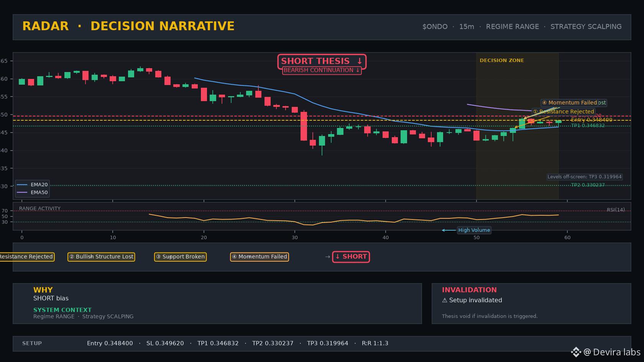Click the 15m timeframe in the header
This screenshot has height=362, width=644.
[467, 27]
